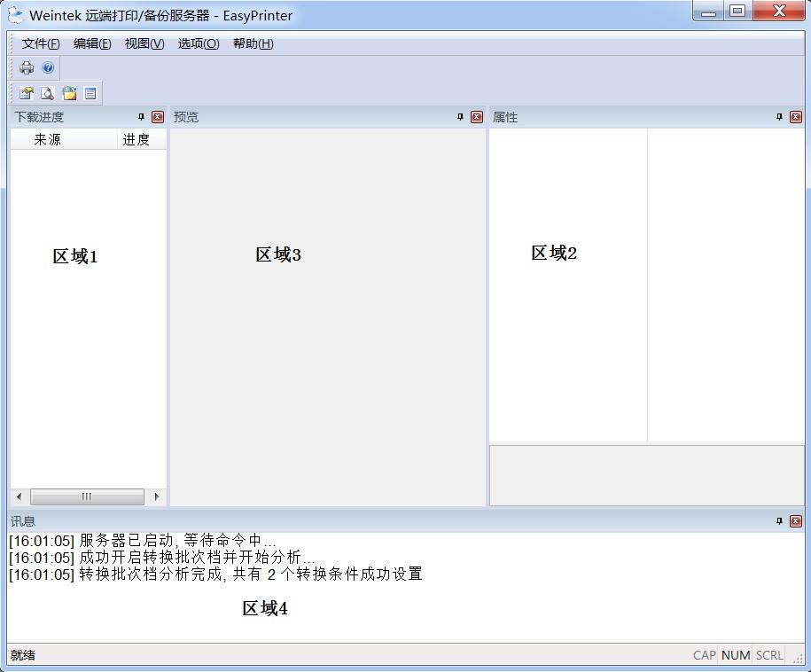The image size is (811, 672).
Task: Close the 讯息 panel
Action: point(796,521)
